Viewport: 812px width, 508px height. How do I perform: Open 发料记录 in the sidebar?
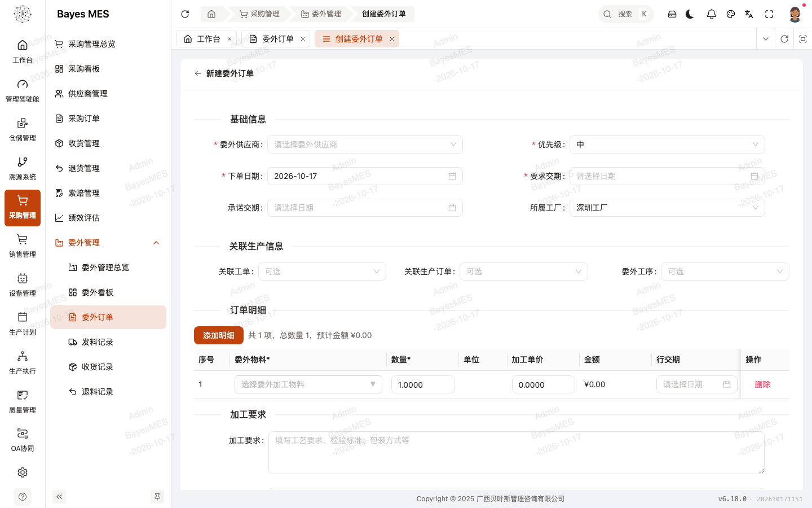click(x=108, y=342)
